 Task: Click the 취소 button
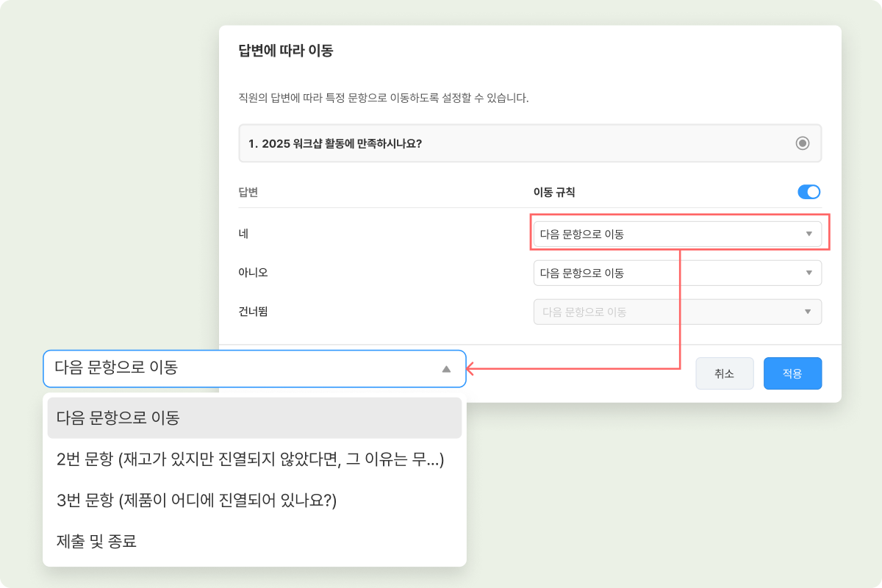coord(725,373)
